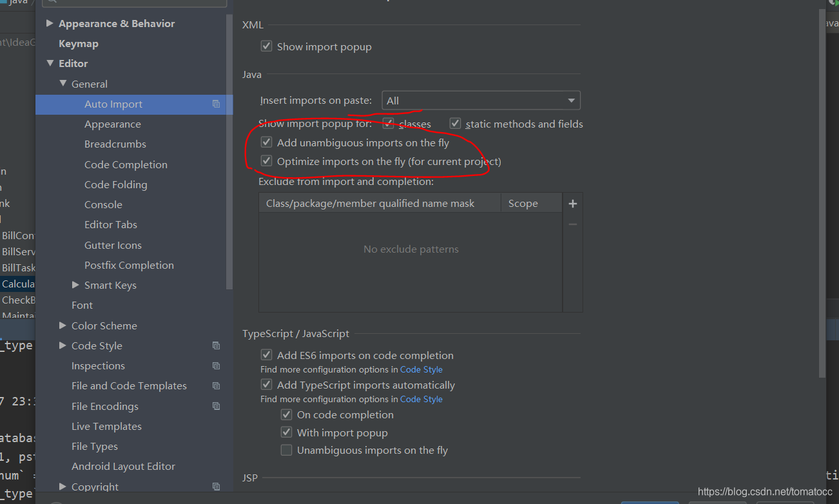Click the right settings panel scrollbar

pyautogui.click(x=822, y=193)
